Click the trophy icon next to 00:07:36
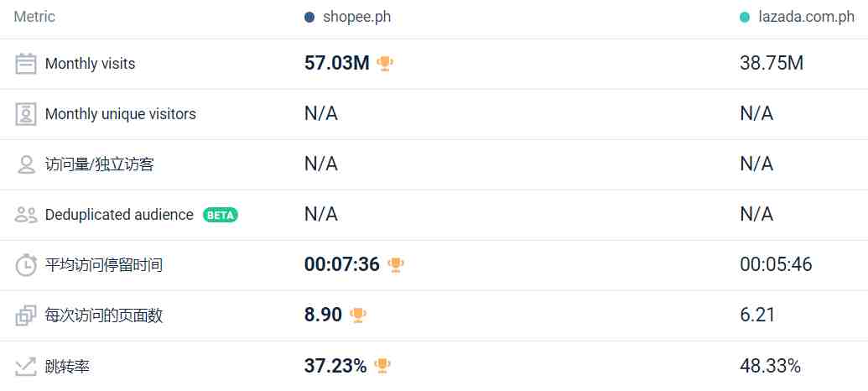The image size is (868, 391). (395, 265)
